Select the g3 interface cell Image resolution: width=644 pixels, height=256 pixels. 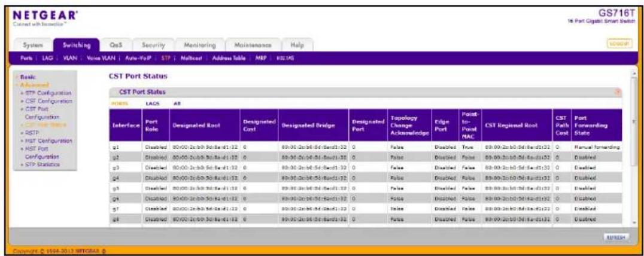[126, 168]
